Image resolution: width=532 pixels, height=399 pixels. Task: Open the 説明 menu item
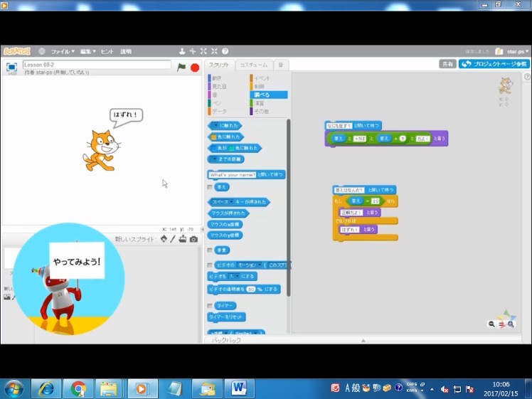click(x=126, y=52)
